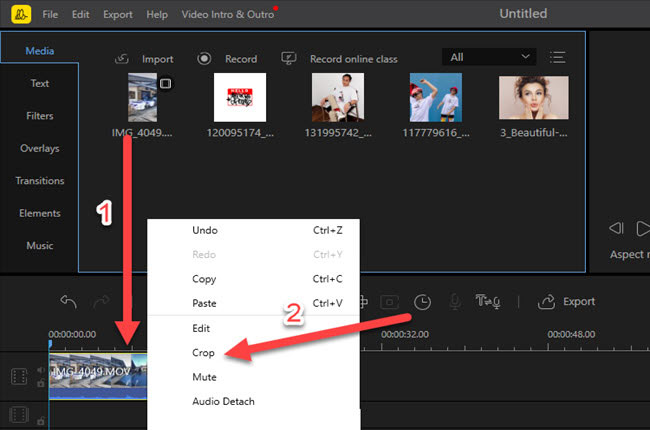
Task: Choose Audio Detach in context menu
Action: coord(223,401)
